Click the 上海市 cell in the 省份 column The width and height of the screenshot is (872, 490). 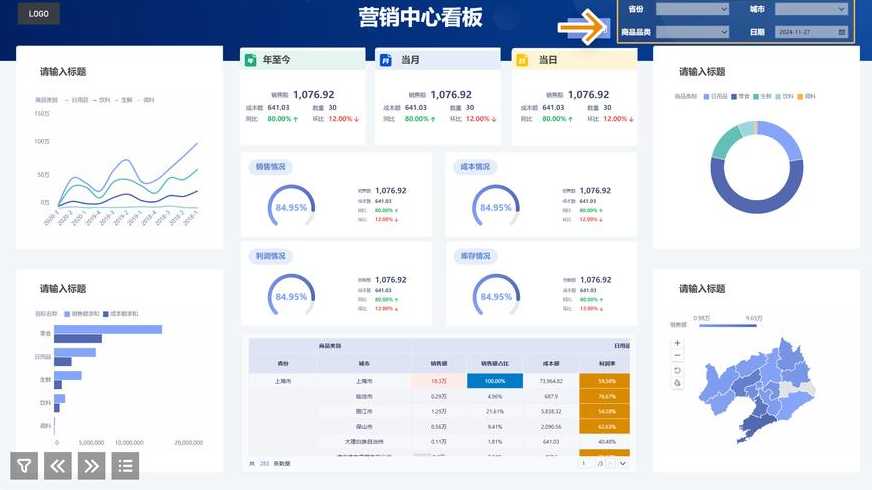(x=283, y=381)
